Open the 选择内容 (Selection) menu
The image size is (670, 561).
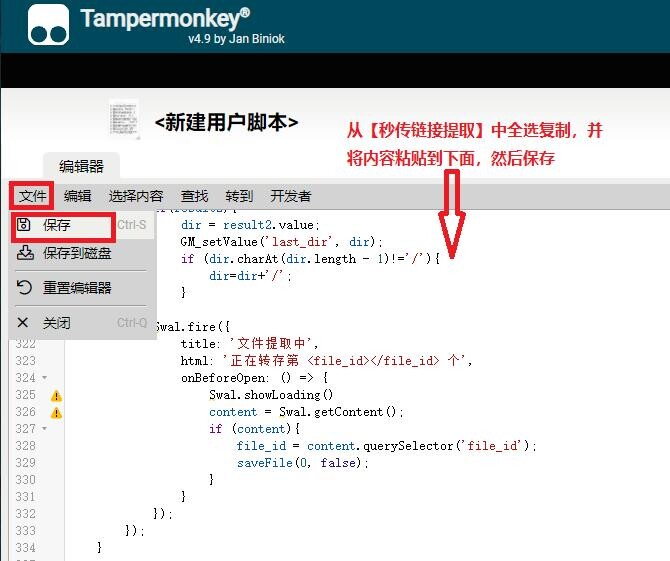[136, 196]
